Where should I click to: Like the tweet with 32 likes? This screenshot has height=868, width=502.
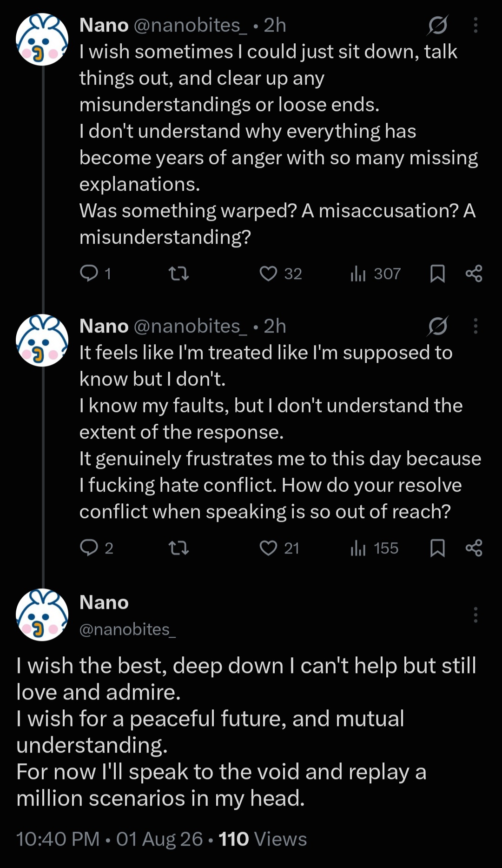tap(280, 274)
